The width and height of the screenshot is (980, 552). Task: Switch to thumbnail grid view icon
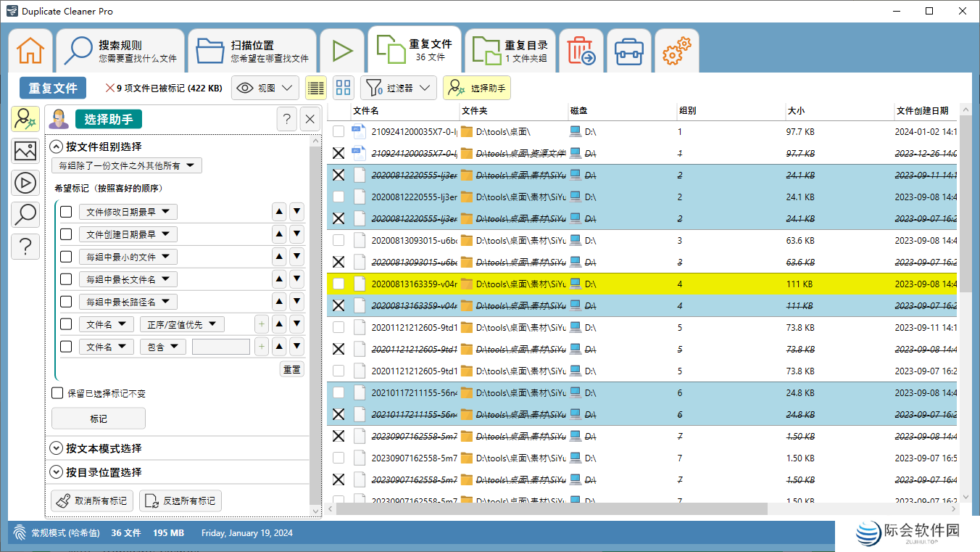coord(344,88)
